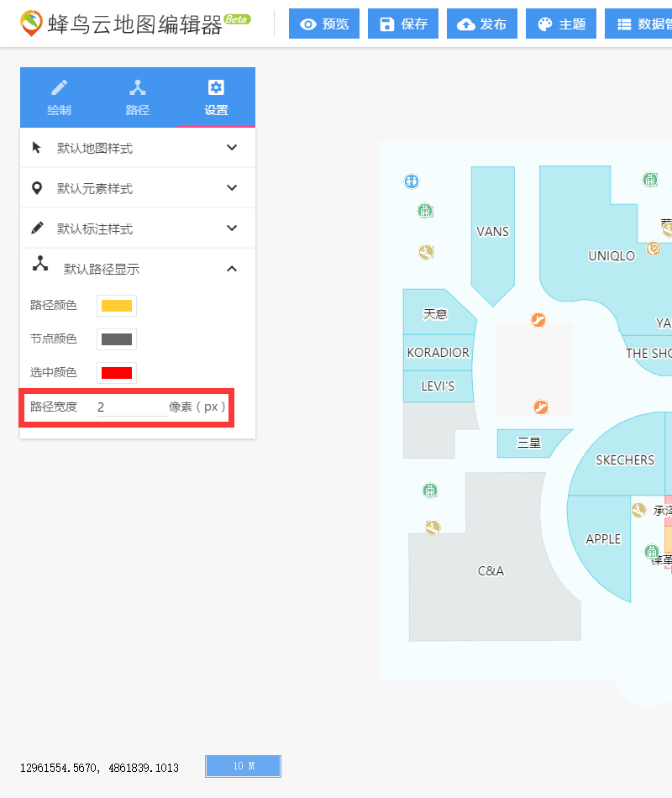
Task: Expand the 默认标注样式 section
Action: (x=138, y=228)
